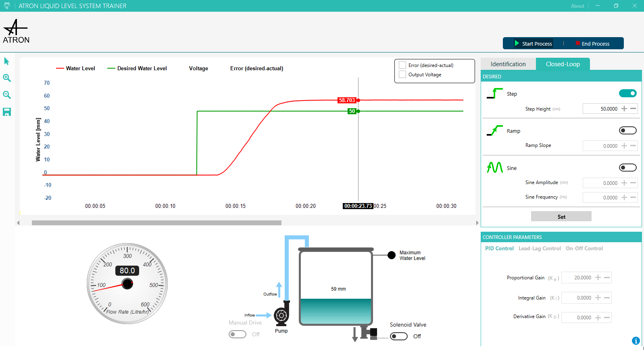Click the 58.703 water level marker
This screenshot has height=350, width=644.
(x=347, y=100)
